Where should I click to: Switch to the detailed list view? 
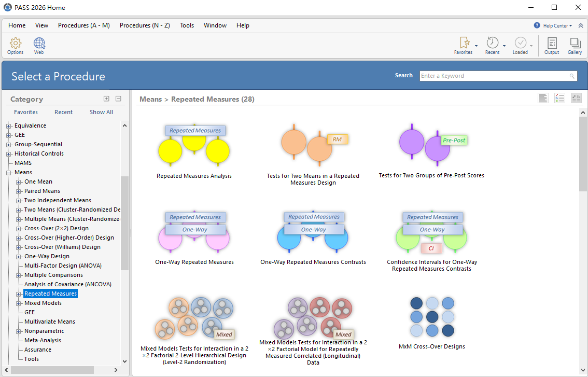pyautogui.click(x=559, y=99)
